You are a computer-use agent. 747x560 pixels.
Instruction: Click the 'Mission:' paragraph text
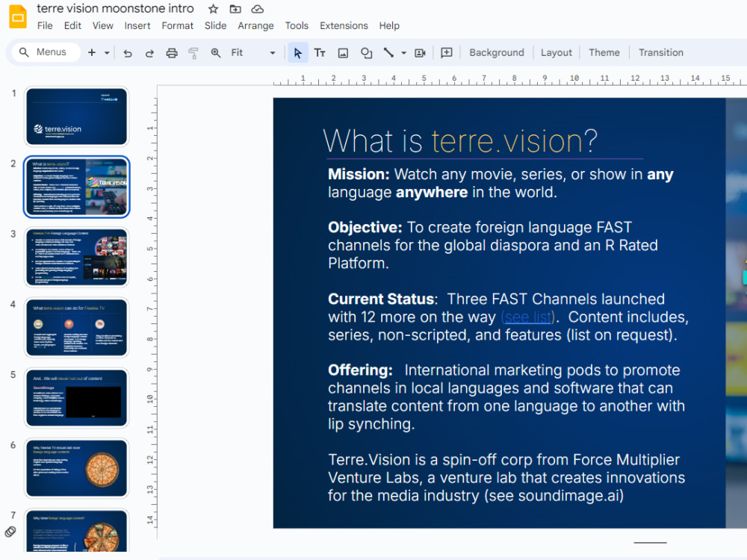(500, 184)
